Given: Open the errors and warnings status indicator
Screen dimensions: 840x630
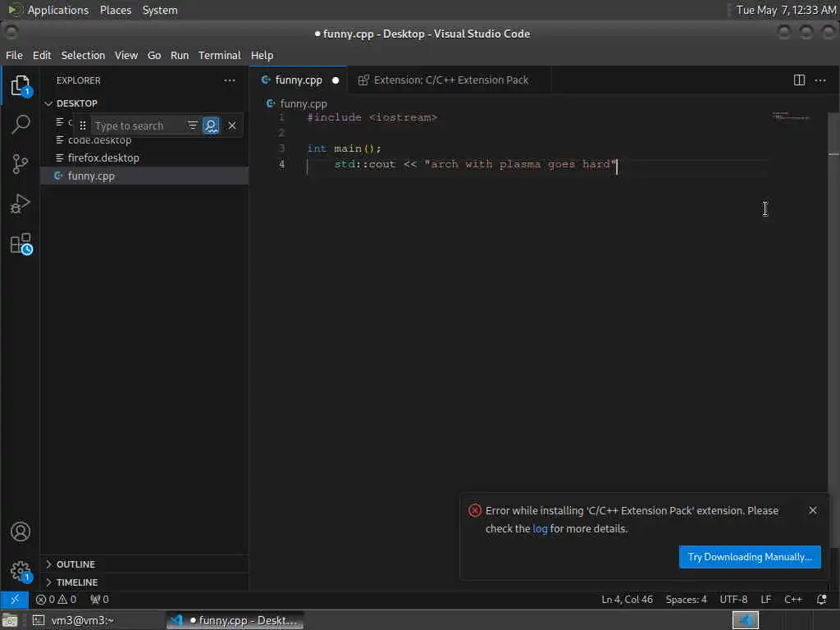Looking at the screenshot, I should (x=57, y=600).
